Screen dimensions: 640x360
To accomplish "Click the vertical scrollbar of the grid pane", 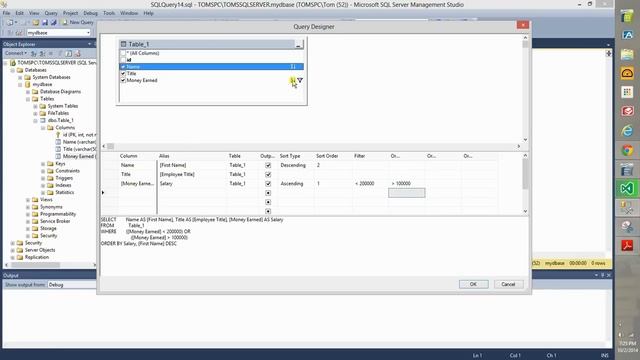I will (x=525, y=184).
